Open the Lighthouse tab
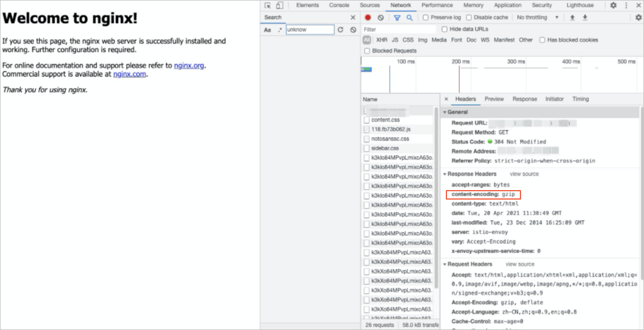The image size is (644, 330). [x=580, y=6]
